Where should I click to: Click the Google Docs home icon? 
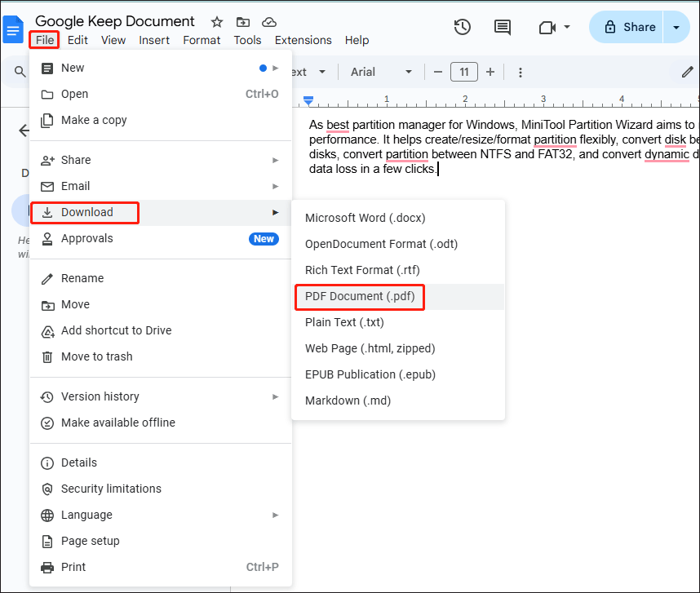[x=12, y=29]
